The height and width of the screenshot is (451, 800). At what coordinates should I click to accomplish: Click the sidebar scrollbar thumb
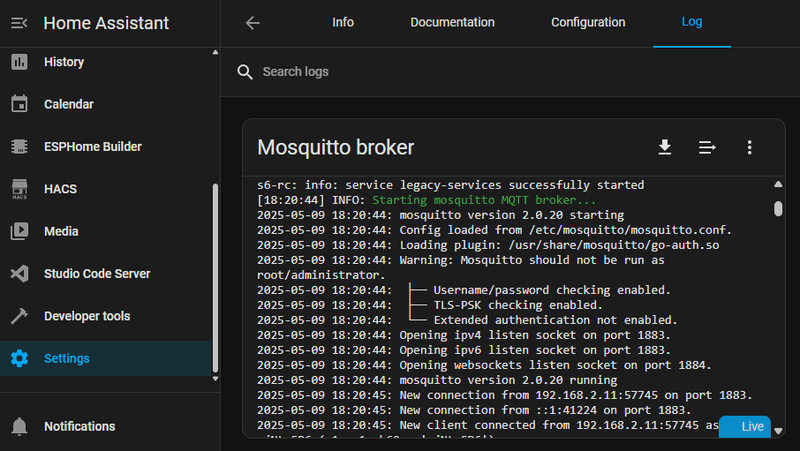click(x=215, y=278)
